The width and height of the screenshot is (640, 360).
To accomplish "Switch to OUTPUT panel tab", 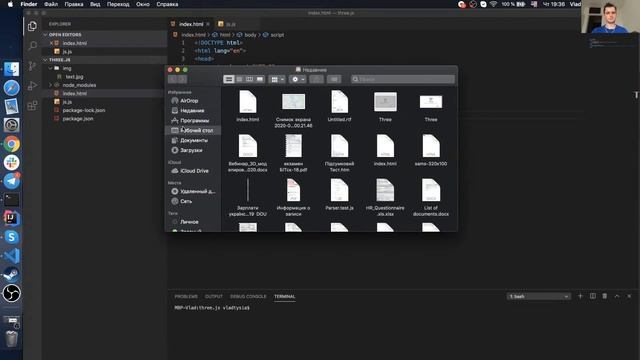I will 213,297.
